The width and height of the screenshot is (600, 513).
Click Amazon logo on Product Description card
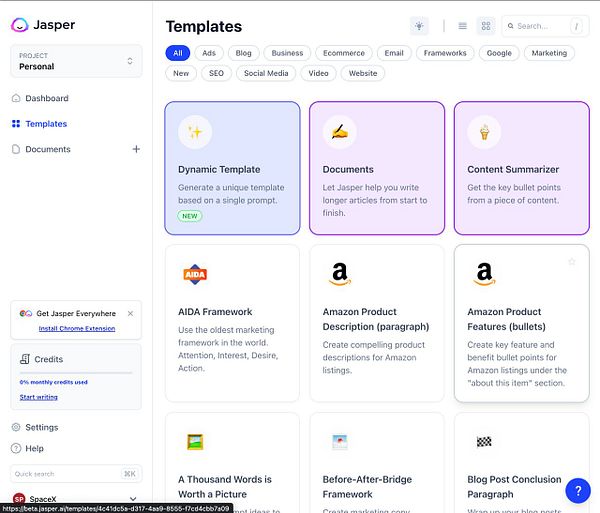340,274
